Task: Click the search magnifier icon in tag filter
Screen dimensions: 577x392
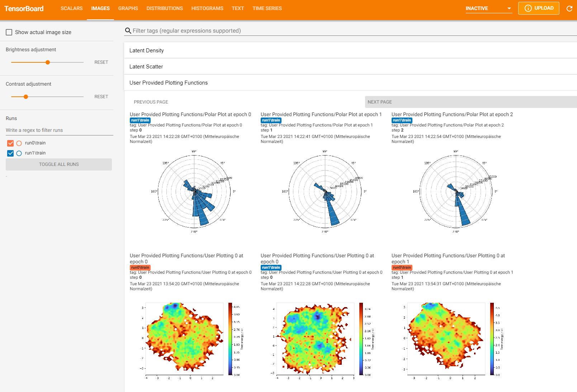Action: pos(128,31)
